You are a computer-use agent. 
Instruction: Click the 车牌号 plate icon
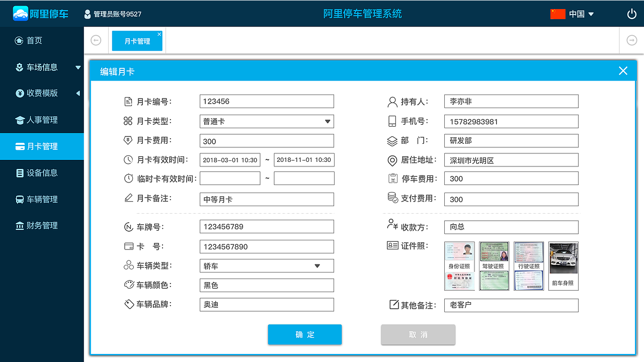click(x=128, y=227)
